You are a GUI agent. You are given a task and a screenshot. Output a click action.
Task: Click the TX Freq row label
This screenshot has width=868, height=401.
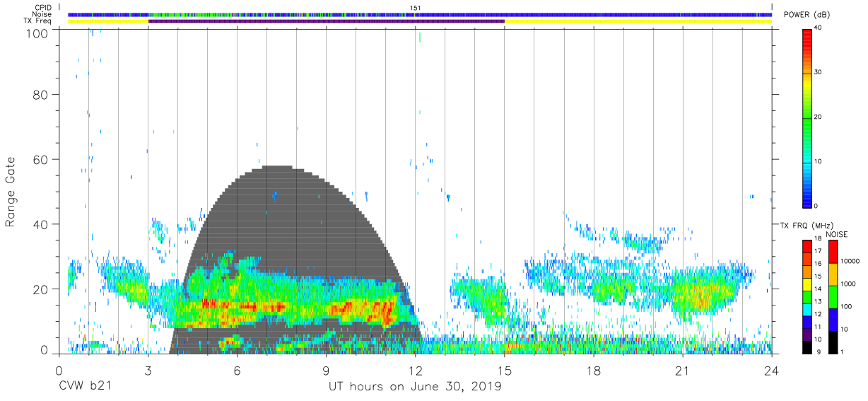pyautogui.click(x=37, y=21)
